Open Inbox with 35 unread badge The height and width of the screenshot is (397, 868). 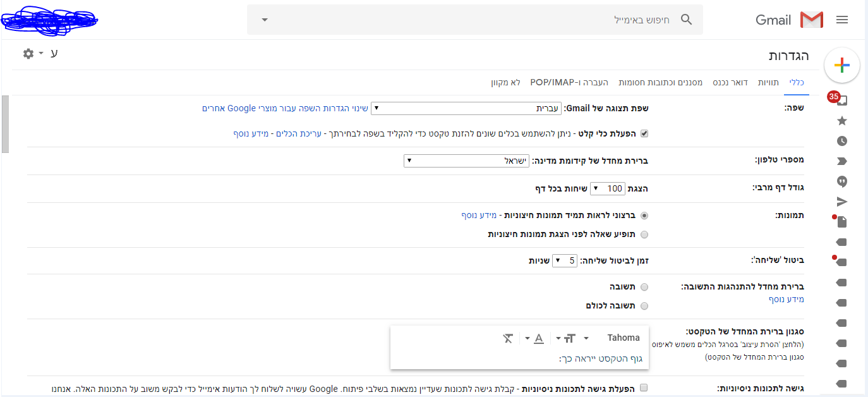[x=841, y=100]
